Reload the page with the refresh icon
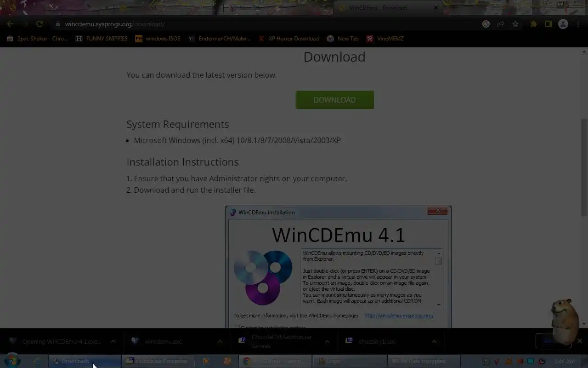 point(40,24)
